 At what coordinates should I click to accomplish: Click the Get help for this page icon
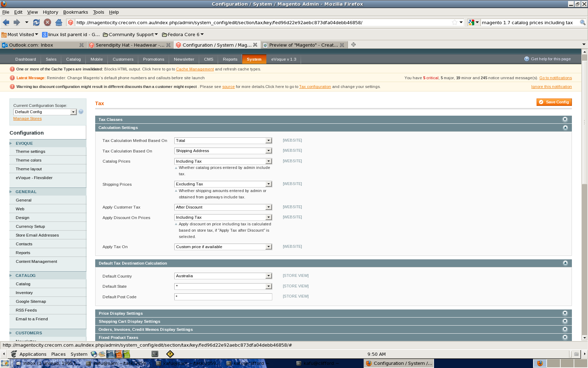[x=526, y=59]
